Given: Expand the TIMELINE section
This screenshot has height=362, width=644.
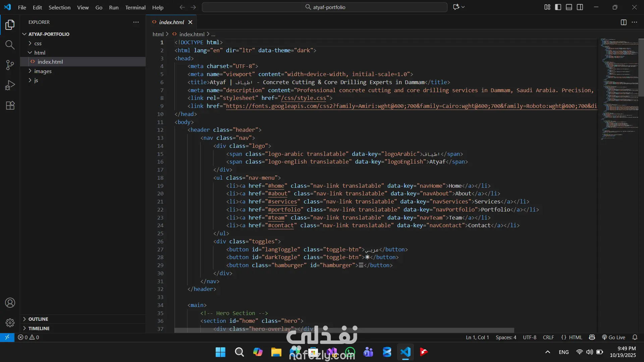Looking at the screenshot, I should coord(39,328).
